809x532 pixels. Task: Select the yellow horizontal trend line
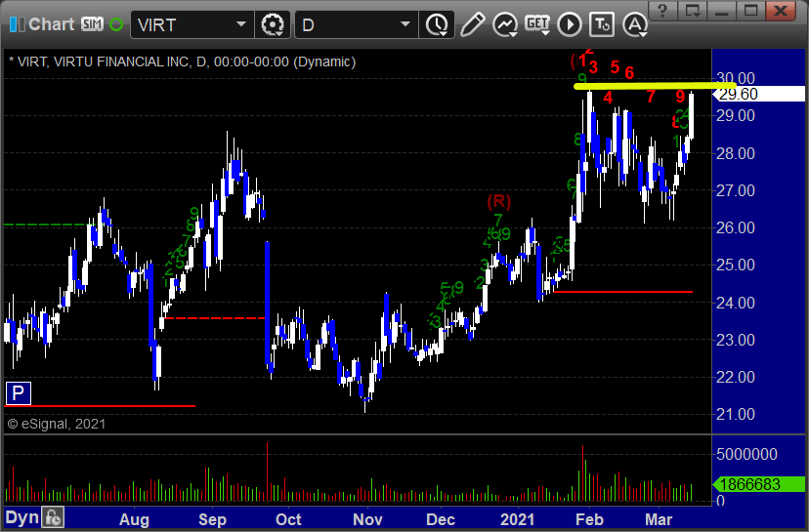[x=656, y=86]
